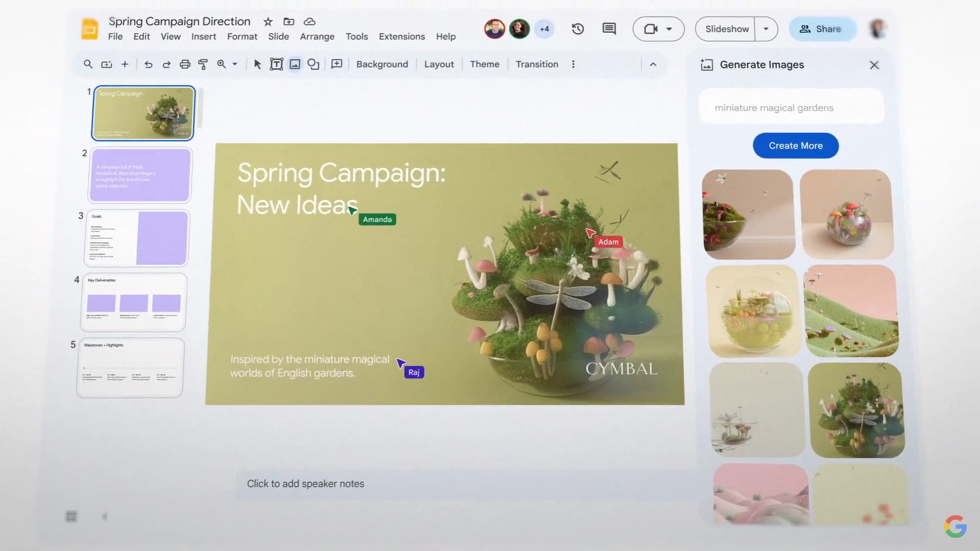Click the Background button
The image size is (980, 551).
point(382,64)
